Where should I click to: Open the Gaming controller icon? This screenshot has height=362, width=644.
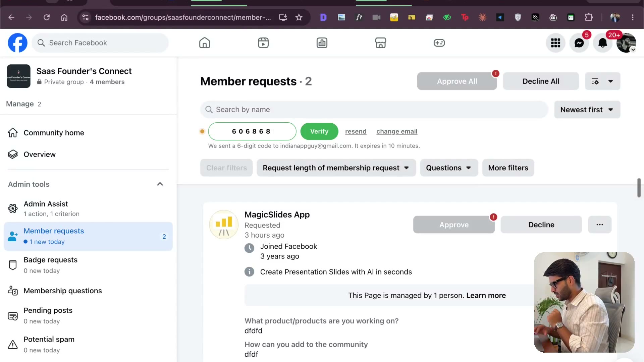[x=439, y=43]
